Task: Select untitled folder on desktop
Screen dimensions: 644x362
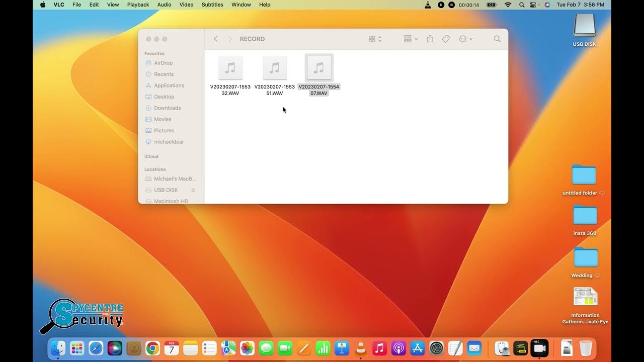Action: pos(584,179)
